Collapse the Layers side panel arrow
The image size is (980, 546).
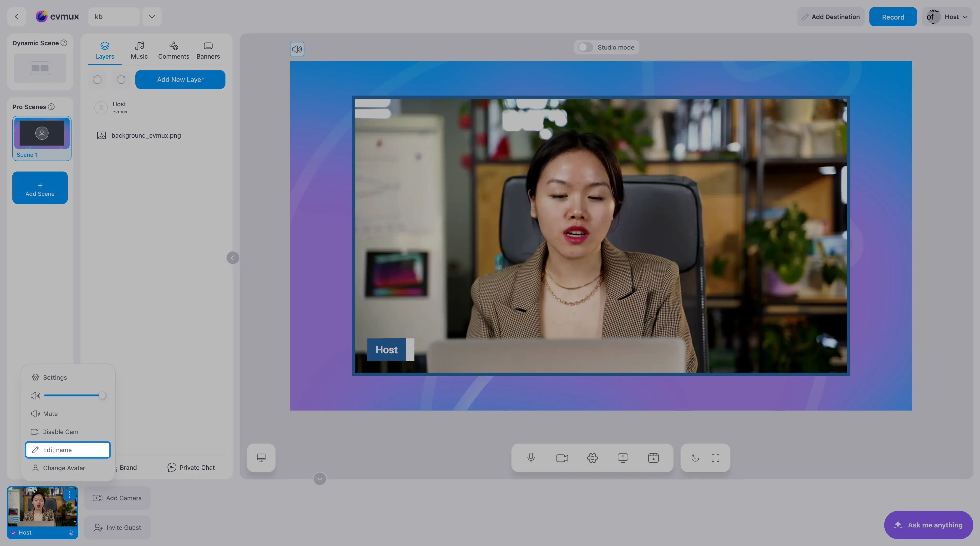coord(233,258)
